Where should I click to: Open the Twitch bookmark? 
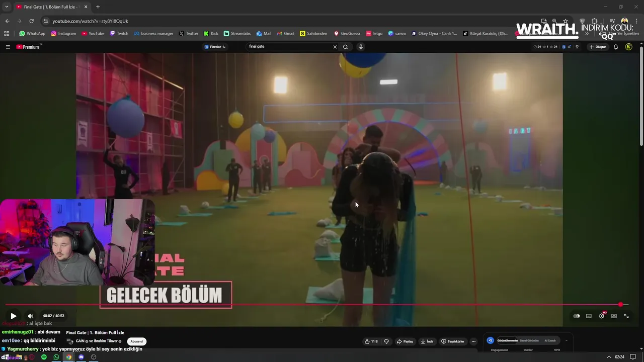click(119, 34)
